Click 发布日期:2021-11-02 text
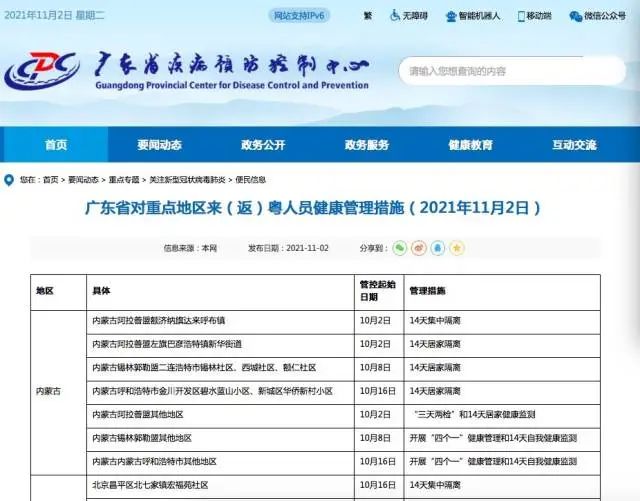The height and width of the screenshot is (501, 640). [288, 248]
